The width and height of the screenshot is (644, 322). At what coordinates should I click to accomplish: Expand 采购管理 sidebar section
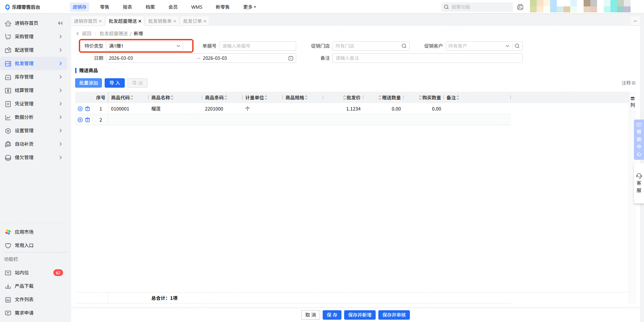[x=34, y=37]
